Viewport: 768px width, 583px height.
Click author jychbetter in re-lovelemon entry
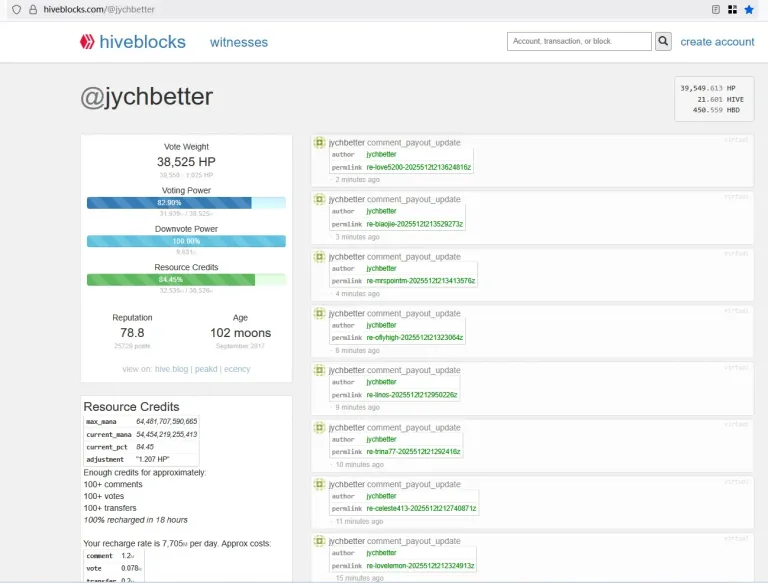point(381,553)
